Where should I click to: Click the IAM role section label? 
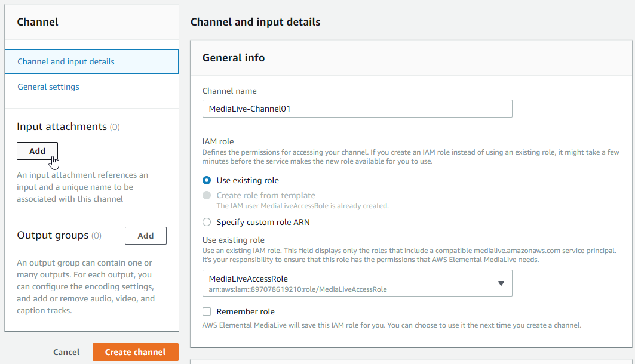pyautogui.click(x=218, y=141)
